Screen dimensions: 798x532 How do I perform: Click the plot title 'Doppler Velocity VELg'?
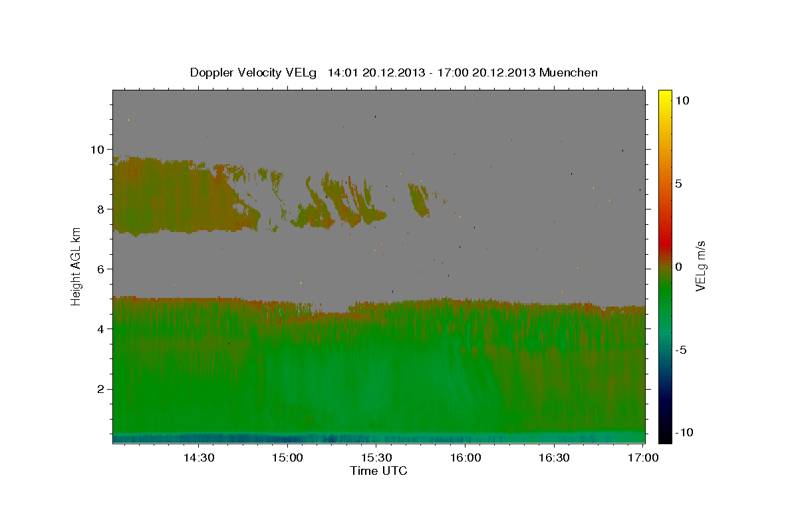click(253, 72)
